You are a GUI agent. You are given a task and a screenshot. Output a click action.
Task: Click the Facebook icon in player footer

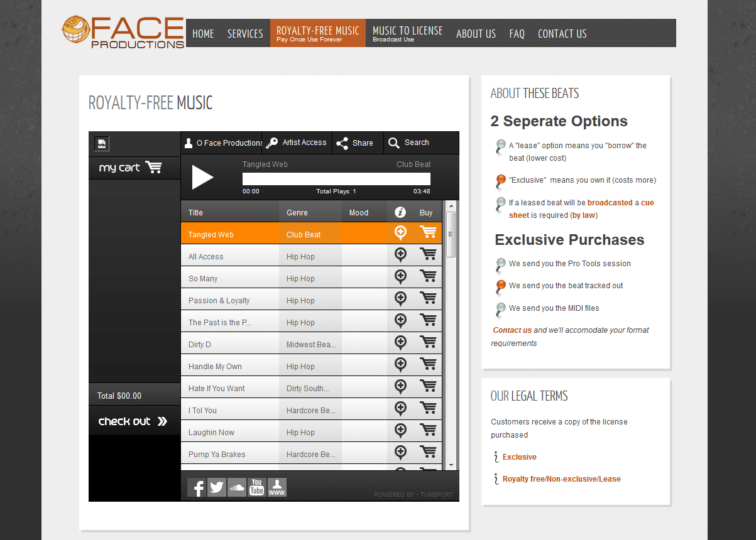pyautogui.click(x=197, y=487)
